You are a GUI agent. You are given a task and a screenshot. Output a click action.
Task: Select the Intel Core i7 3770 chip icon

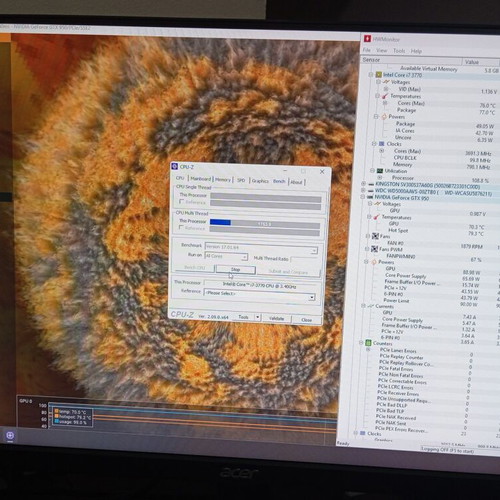tap(379, 74)
